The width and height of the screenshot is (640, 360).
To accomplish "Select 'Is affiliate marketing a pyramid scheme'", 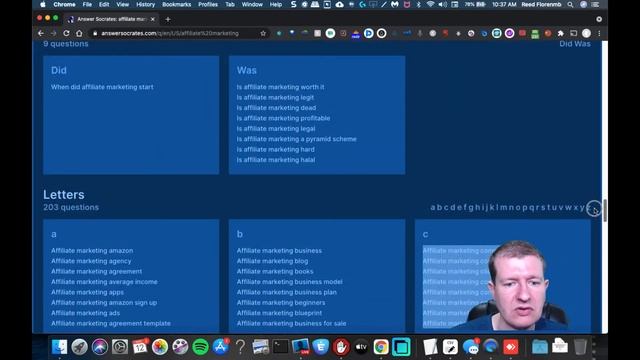I will (296, 139).
